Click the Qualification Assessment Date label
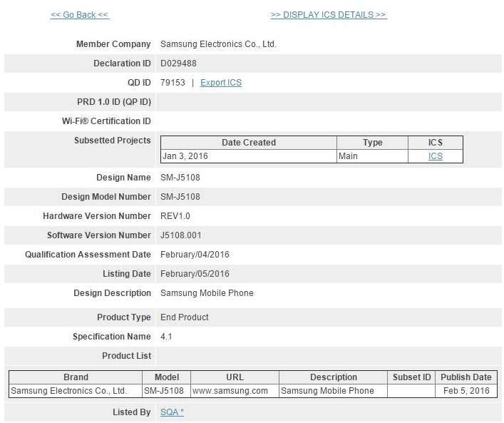This screenshot has width=504, height=423. (x=88, y=255)
